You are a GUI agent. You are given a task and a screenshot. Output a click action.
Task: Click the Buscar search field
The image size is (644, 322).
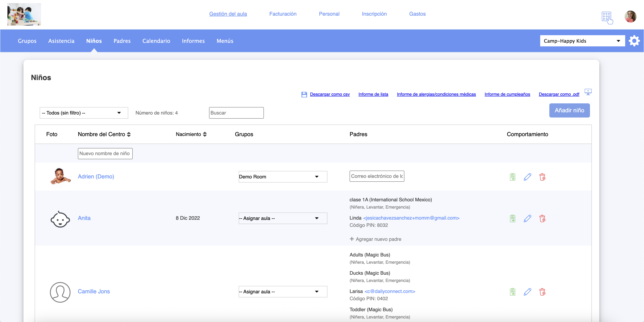point(236,113)
